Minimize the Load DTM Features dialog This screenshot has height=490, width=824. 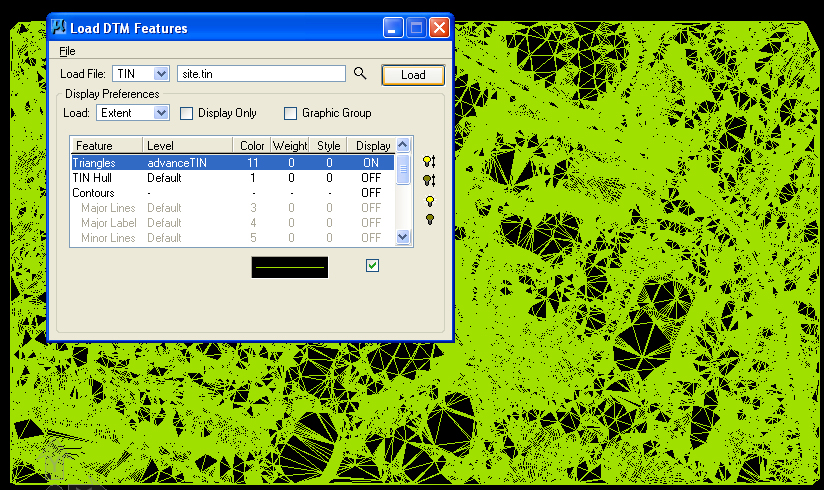393,27
